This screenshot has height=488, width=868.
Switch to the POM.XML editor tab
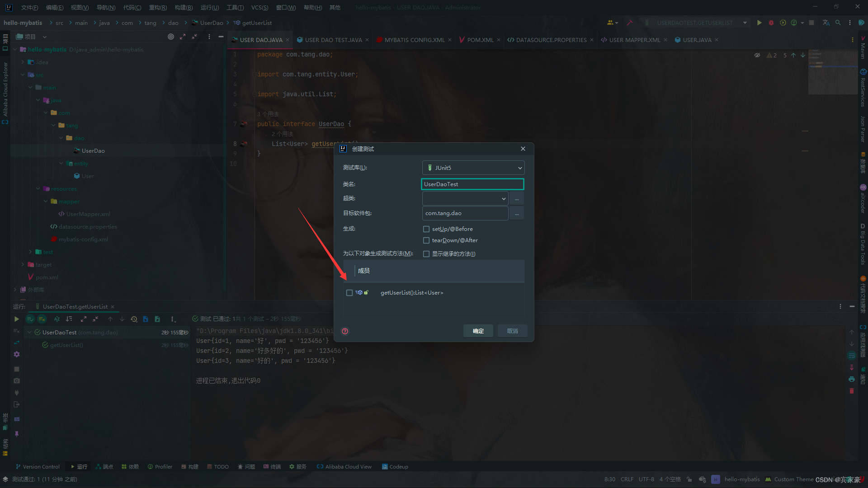[x=480, y=40]
